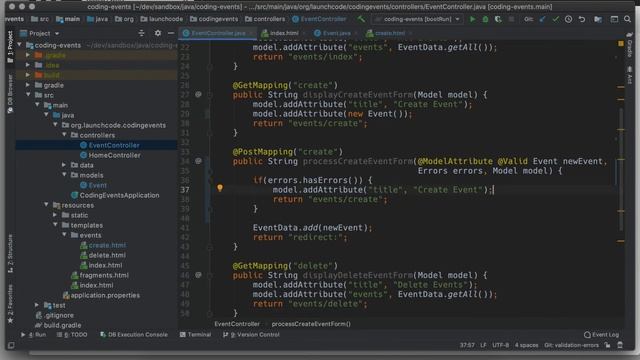Open the run configuration dropdown
The height and width of the screenshot is (360, 640).
point(418,19)
